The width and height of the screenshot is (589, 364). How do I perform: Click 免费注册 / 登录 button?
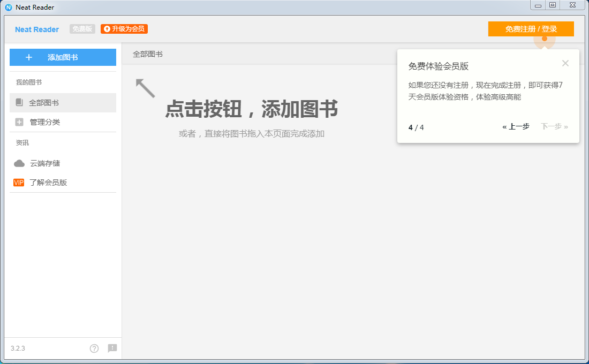coord(531,29)
